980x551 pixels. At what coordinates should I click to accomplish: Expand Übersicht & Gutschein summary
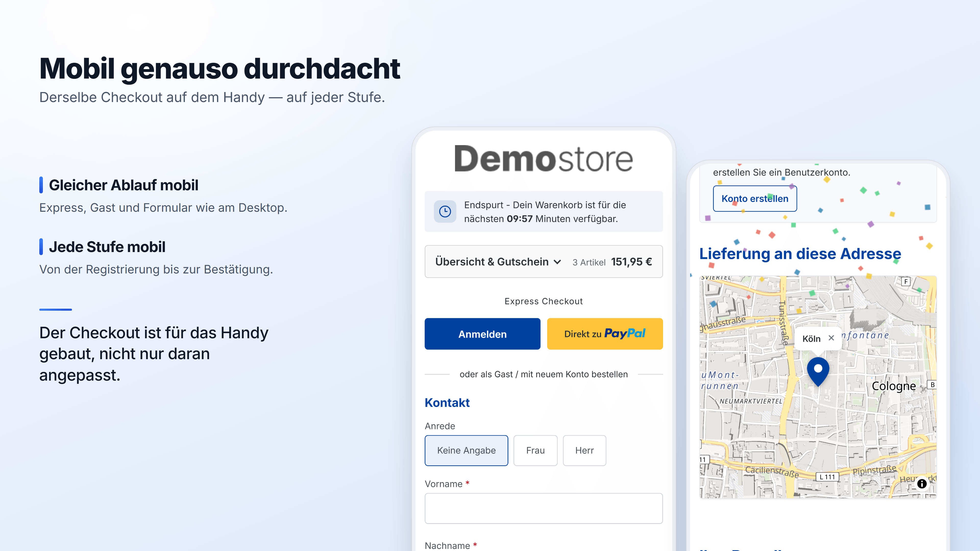tap(544, 262)
